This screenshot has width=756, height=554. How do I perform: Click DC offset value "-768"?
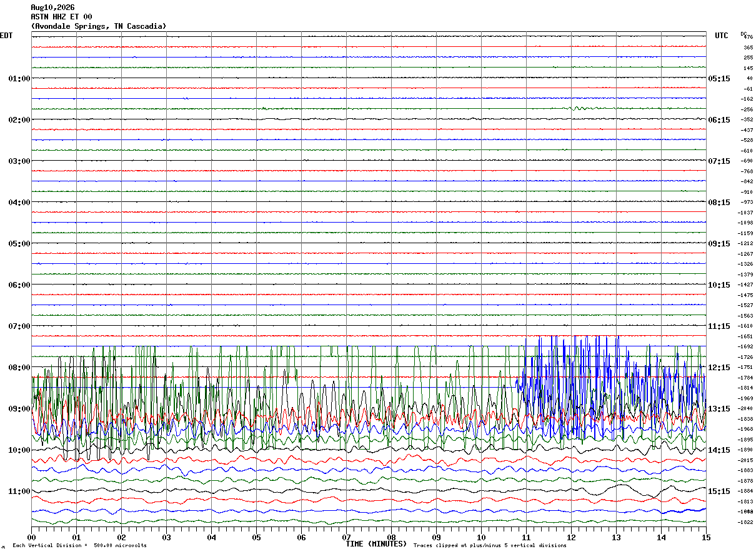coord(747,171)
